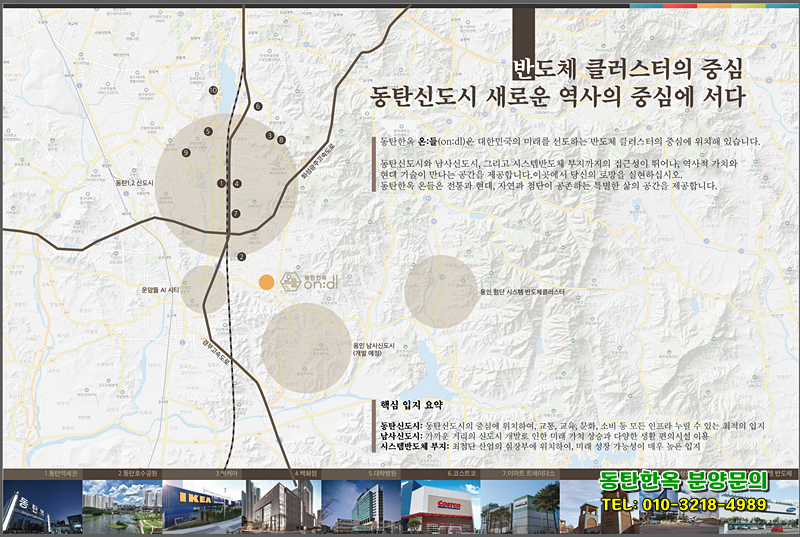Viewport: 800px width, 537px height.
Task: Click the '핵심 입지 요약' heading
Action: (412, 405)
